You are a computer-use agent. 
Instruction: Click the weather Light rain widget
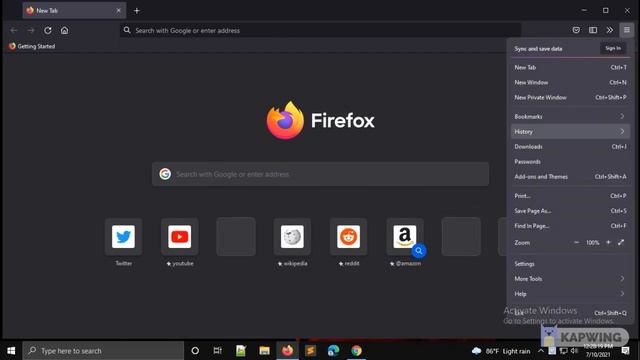pyautogui.click(x=501, y=351)
